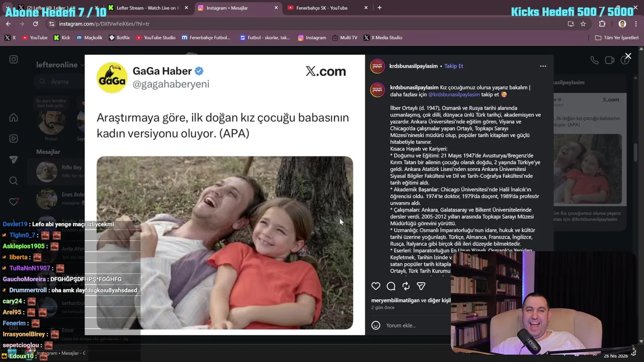Open comments with the speech bubble icon
This screenshot has width=644, height=362.
[391, 286]
